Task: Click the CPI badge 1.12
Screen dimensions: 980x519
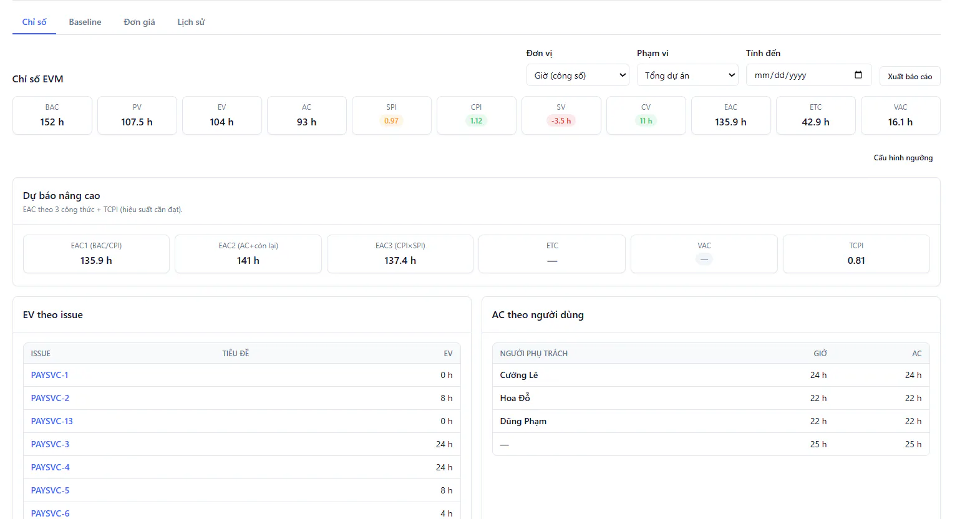Action: click(476, 121)
